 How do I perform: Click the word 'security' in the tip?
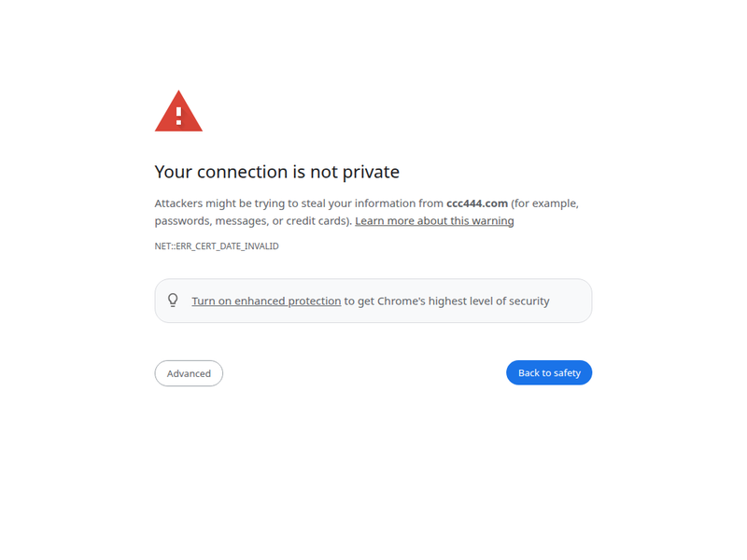pyautogui.click(x=527, y=301)
